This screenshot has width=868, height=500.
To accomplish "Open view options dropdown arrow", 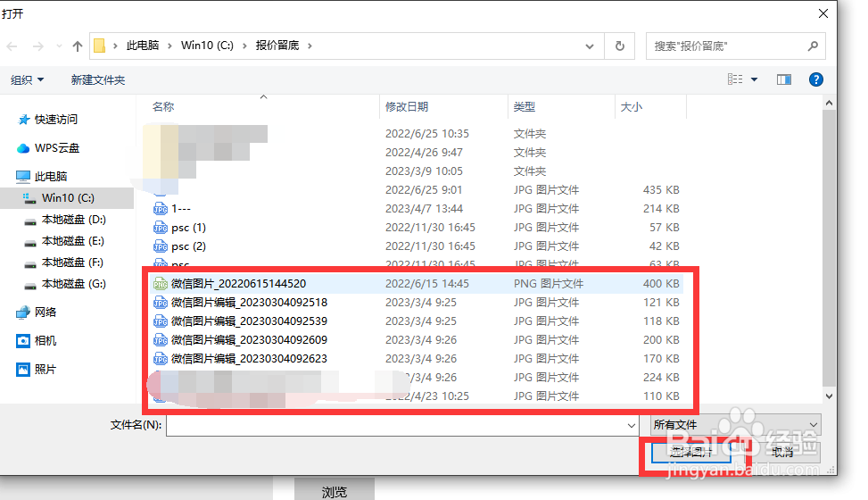I will 754,79.
